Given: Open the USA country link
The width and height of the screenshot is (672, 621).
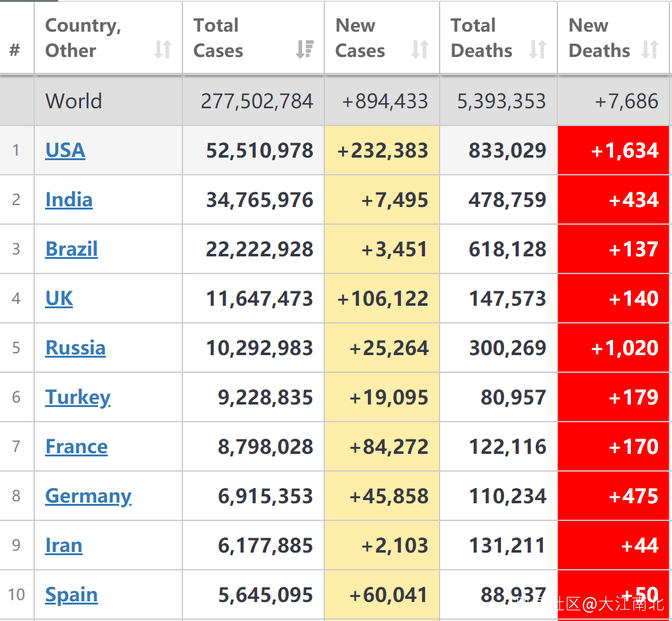Looking at the screenshot, I should tap(65, 150).
